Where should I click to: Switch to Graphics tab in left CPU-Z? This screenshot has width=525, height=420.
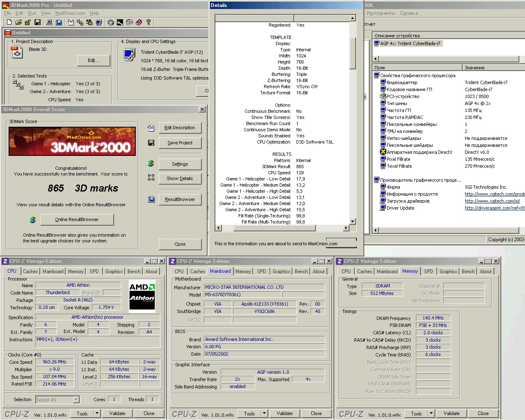(114, 272)
